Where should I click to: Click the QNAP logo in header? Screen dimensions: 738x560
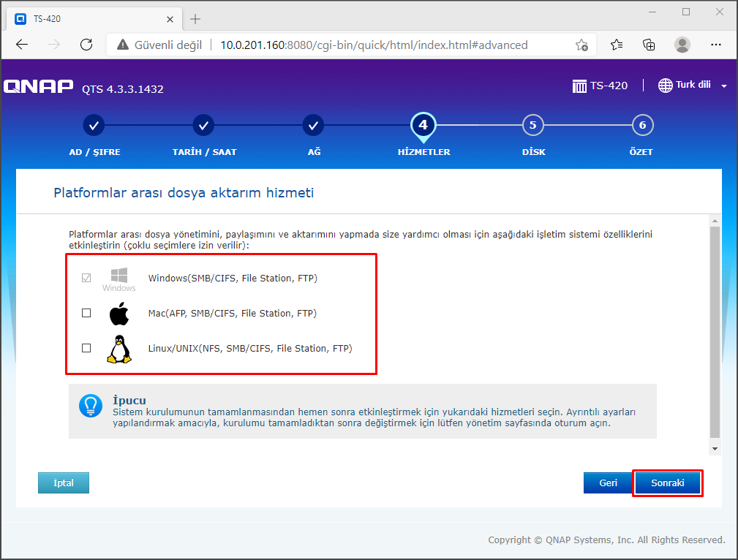(x=38, y=87)
